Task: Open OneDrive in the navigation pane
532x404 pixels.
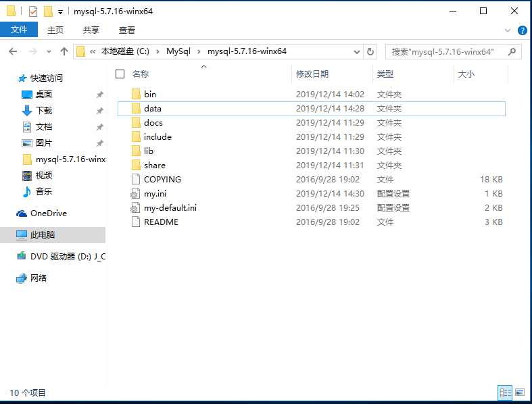Action: point(49,213)
